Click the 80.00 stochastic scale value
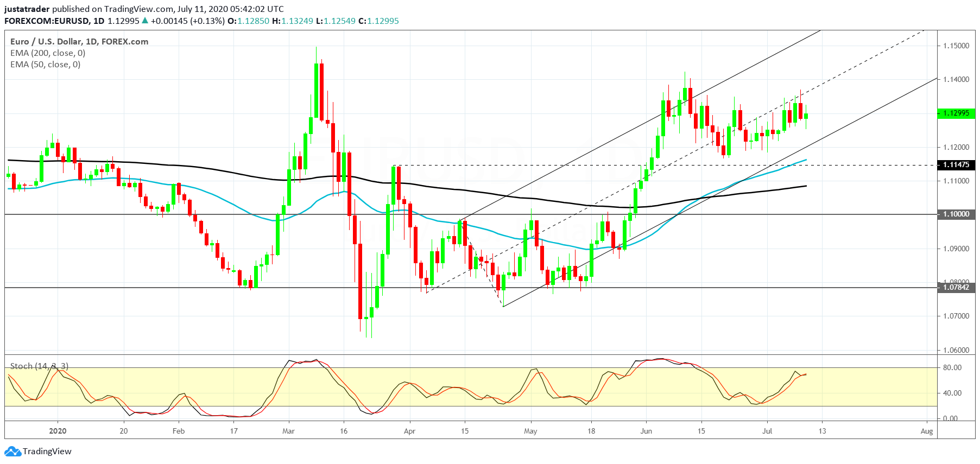The height and width of the screenshot is (464, 980). point(952,367)
